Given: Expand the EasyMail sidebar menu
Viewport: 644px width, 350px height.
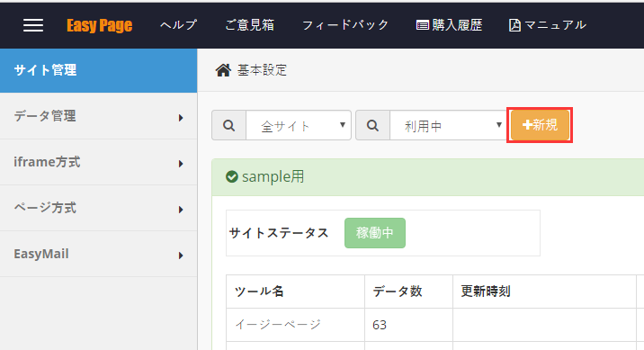Looking at the screenshot, I should [x=99, y=255].
